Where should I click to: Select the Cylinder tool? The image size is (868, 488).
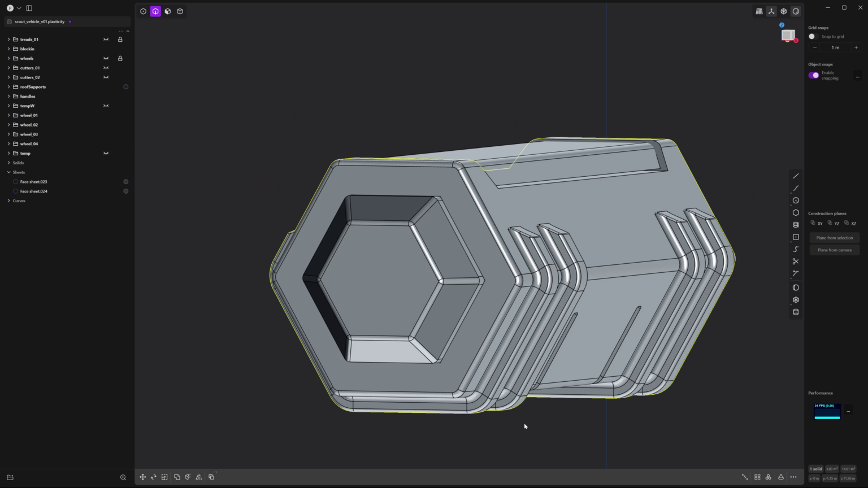(x=796, y=312)
